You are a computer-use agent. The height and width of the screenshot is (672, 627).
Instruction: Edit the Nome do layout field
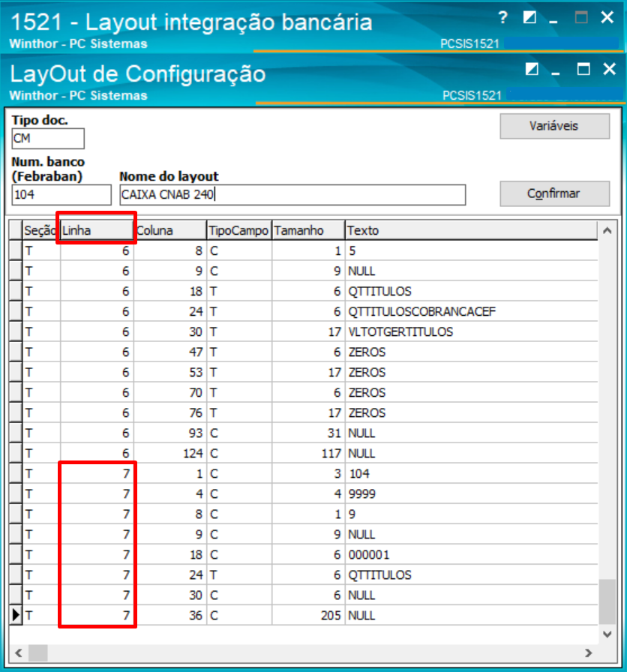click(x=292, y=195)
